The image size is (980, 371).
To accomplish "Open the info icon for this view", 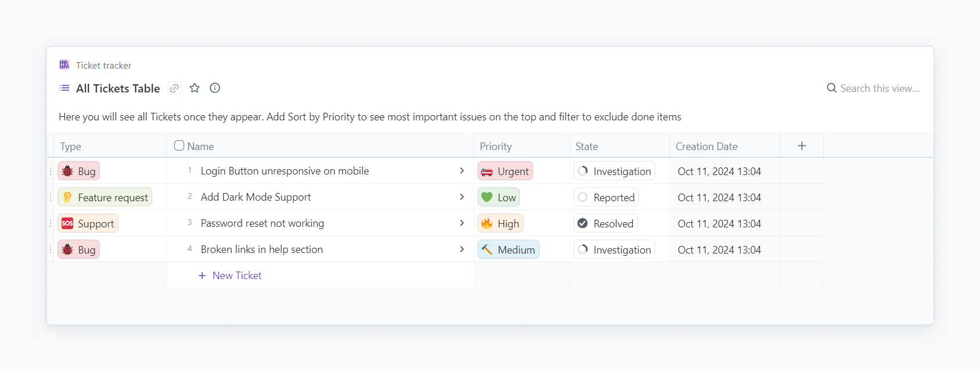I will click(x=215, y=88).
